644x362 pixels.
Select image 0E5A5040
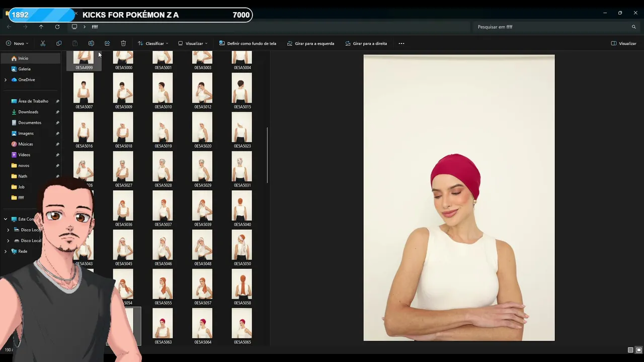(242, 209)
